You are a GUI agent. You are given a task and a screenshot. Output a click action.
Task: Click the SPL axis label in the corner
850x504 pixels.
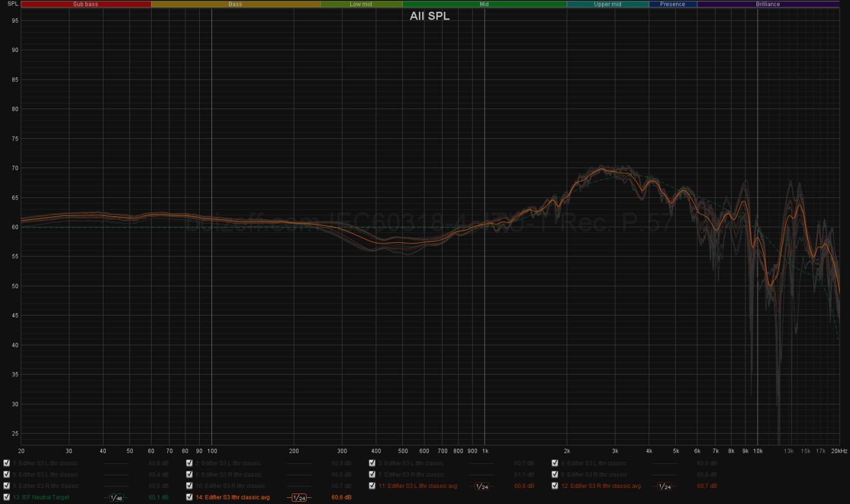pos(13,4)
